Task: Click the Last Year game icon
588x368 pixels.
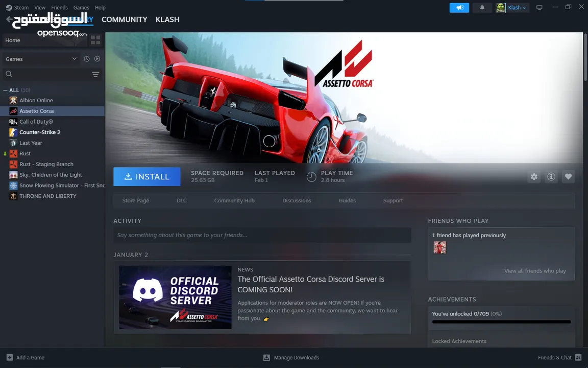Action: (x=13, y=143)
